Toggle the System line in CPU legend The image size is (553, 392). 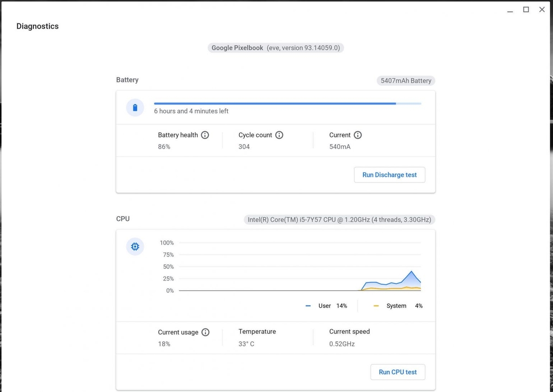click(x=396, y=305)
